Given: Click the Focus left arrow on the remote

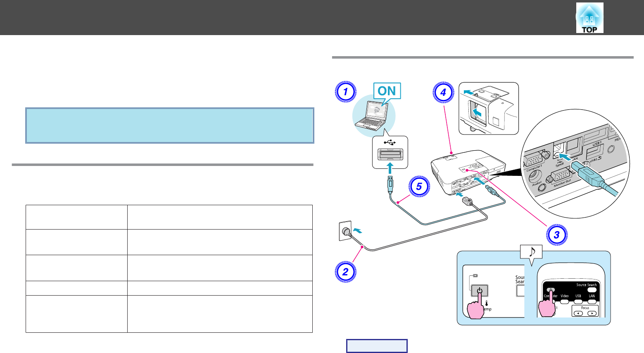Looking at the screenshot, I should (579, 313).
